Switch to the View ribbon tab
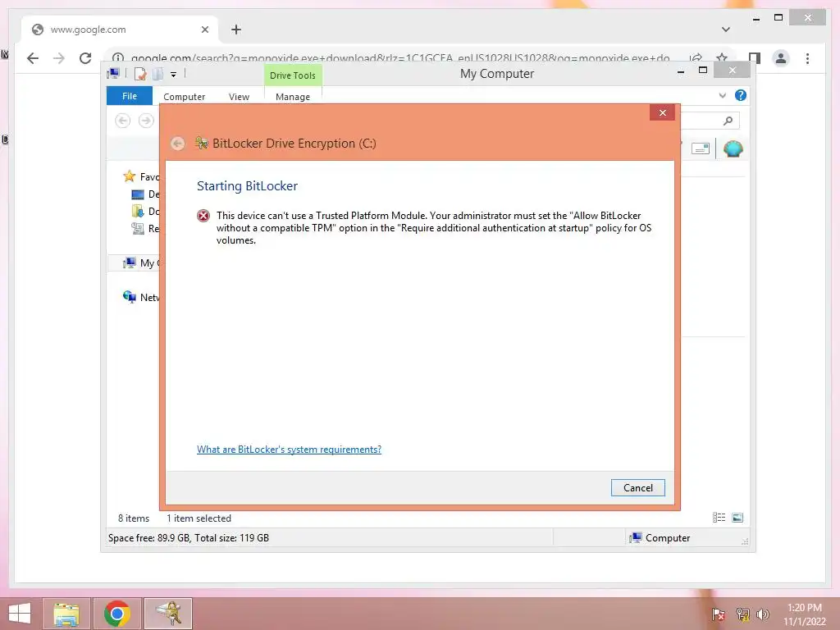The height and width of the screenshot is (630, 840). click(239, 97)
